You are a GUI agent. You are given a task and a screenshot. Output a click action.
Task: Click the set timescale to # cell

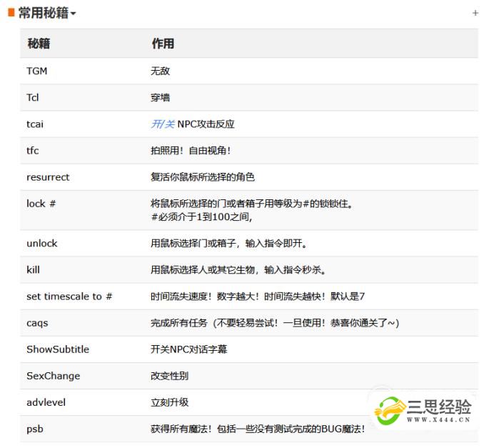(69, 297)
